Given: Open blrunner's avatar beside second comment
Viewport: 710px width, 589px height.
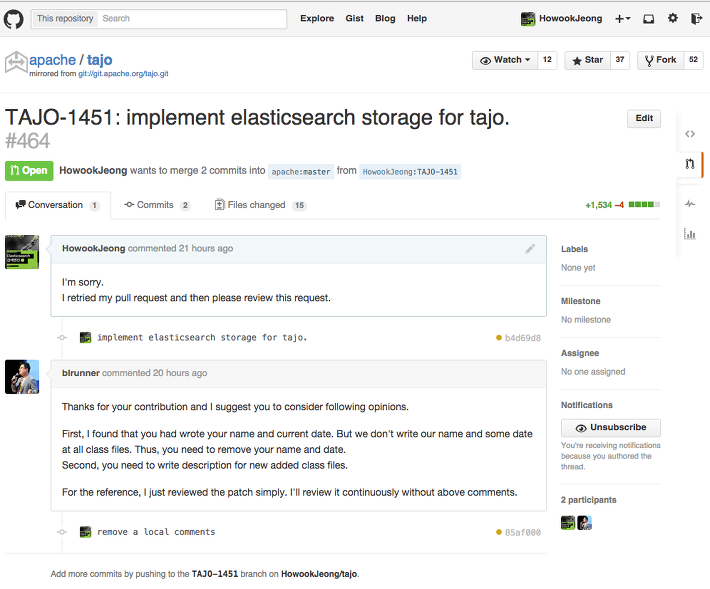Looking at the screenshot, I should click(22, 377).
